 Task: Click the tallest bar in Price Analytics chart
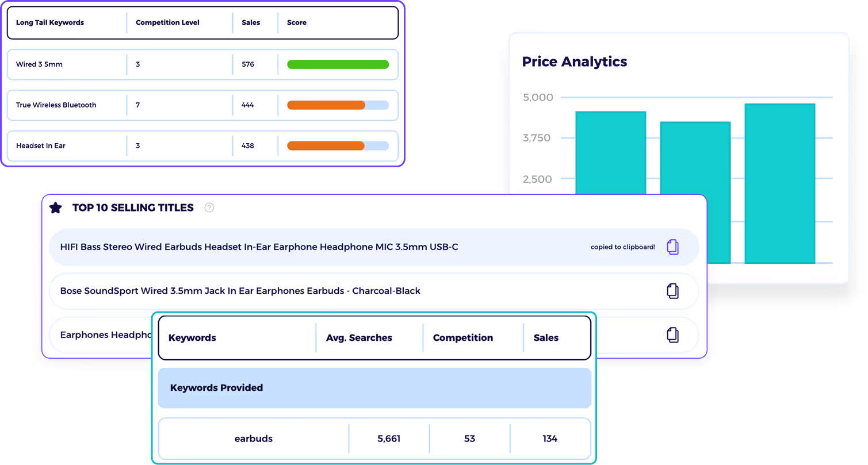pos(779,183)
